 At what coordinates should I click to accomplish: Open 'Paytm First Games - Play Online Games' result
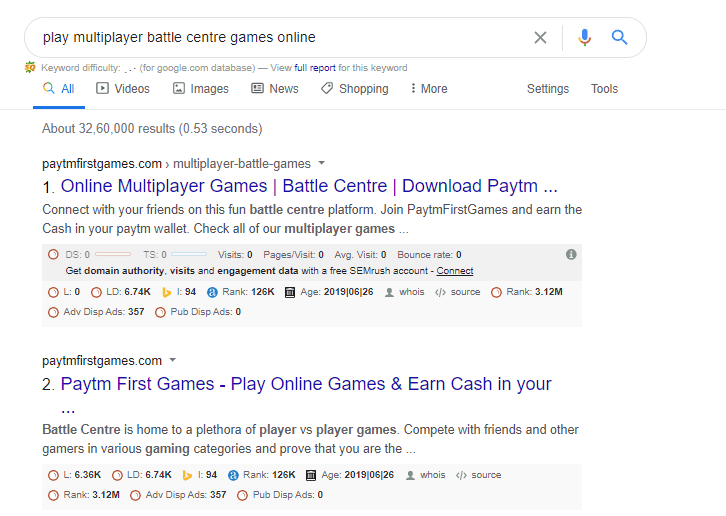point(306,384)
